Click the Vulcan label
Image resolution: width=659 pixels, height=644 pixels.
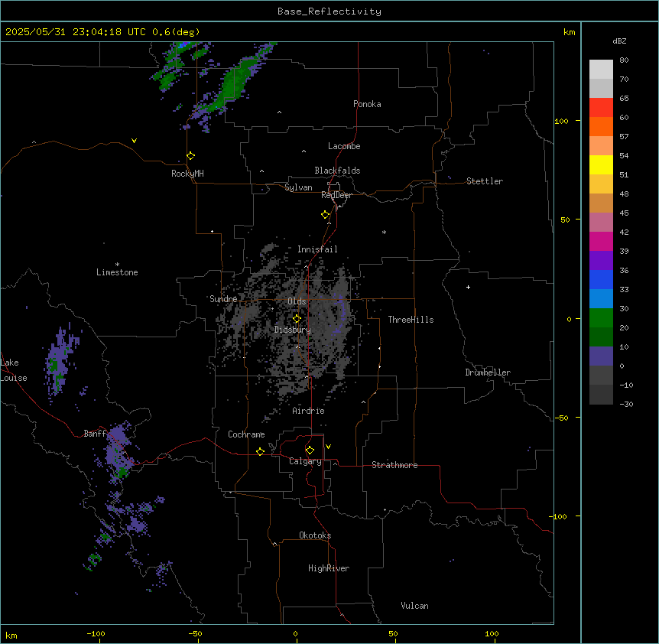[414, 606]
